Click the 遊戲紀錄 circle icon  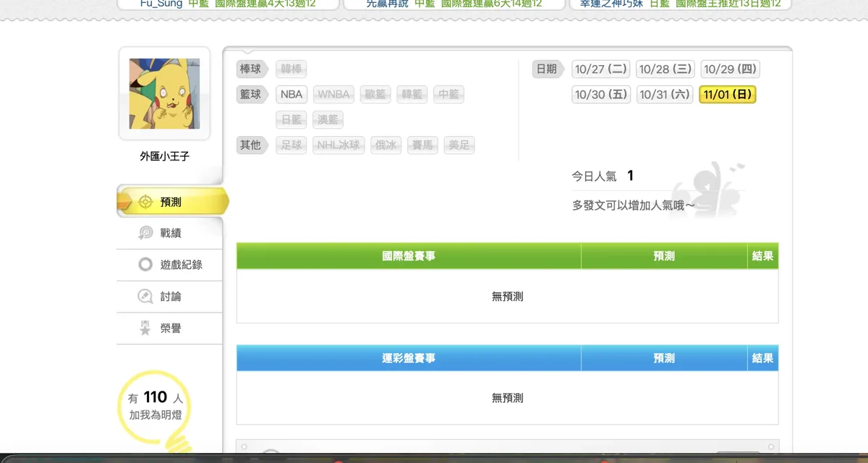(x=145, y=265)
